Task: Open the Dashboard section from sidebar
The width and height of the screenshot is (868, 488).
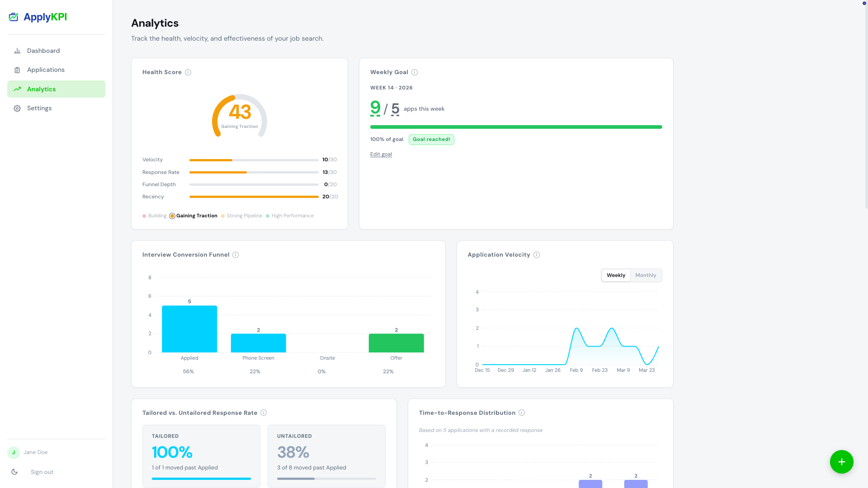Action: tap(43, 51)
